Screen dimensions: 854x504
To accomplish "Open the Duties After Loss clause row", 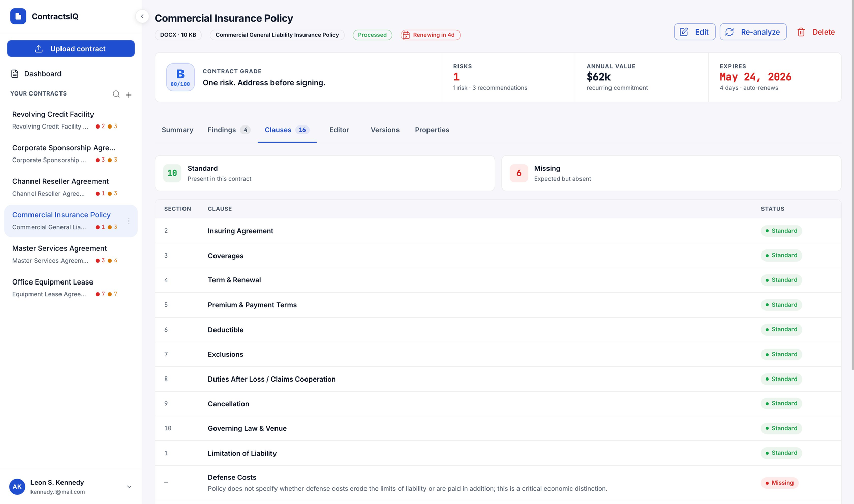I will [x=498, y=379].
